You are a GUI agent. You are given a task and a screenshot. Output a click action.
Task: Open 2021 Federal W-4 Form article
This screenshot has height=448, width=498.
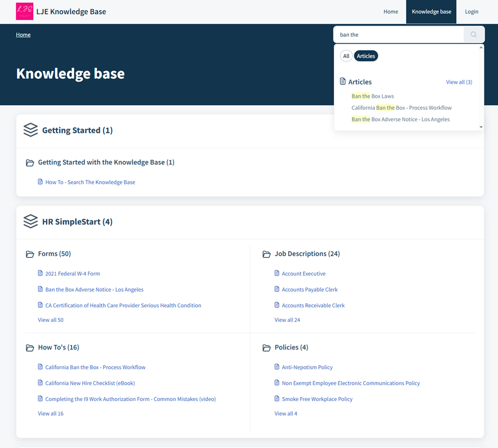[x=72, y=273]
